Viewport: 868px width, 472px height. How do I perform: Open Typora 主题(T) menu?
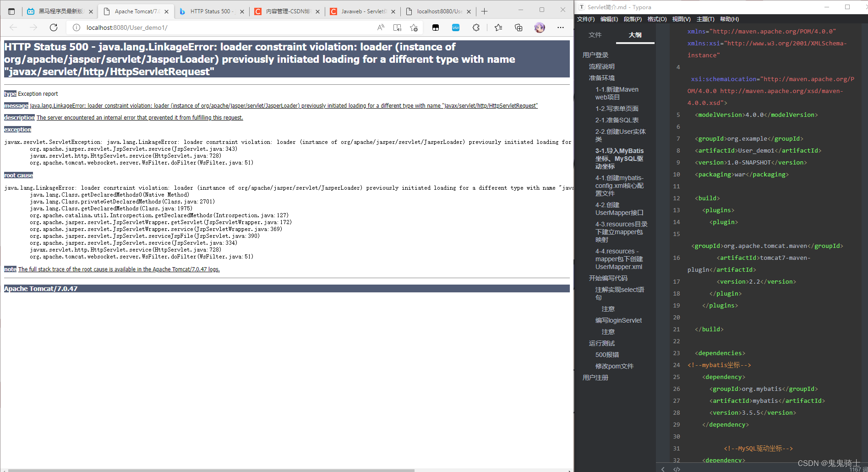pos(705,19)
